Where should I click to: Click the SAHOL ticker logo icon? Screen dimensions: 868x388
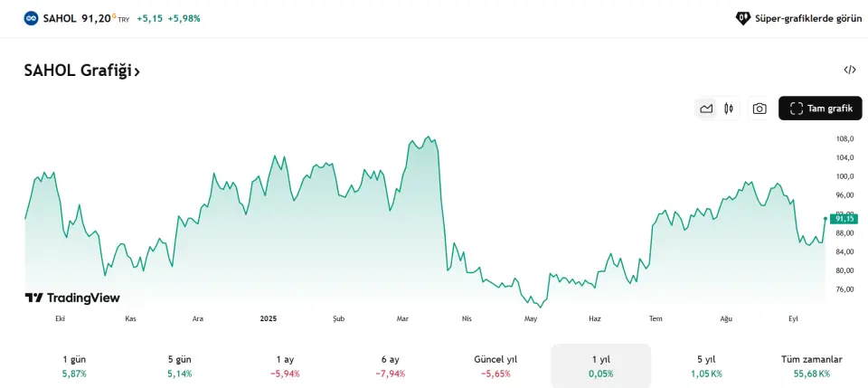(x=32, y=18)
